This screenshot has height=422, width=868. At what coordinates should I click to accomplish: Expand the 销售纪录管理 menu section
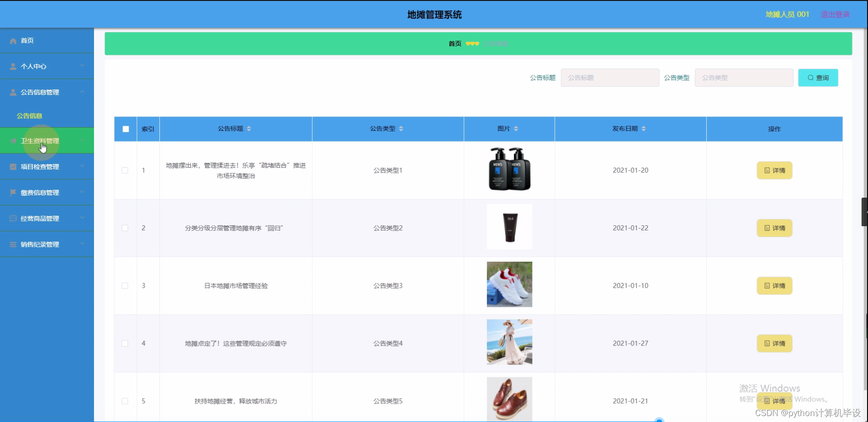click(83, 244)
